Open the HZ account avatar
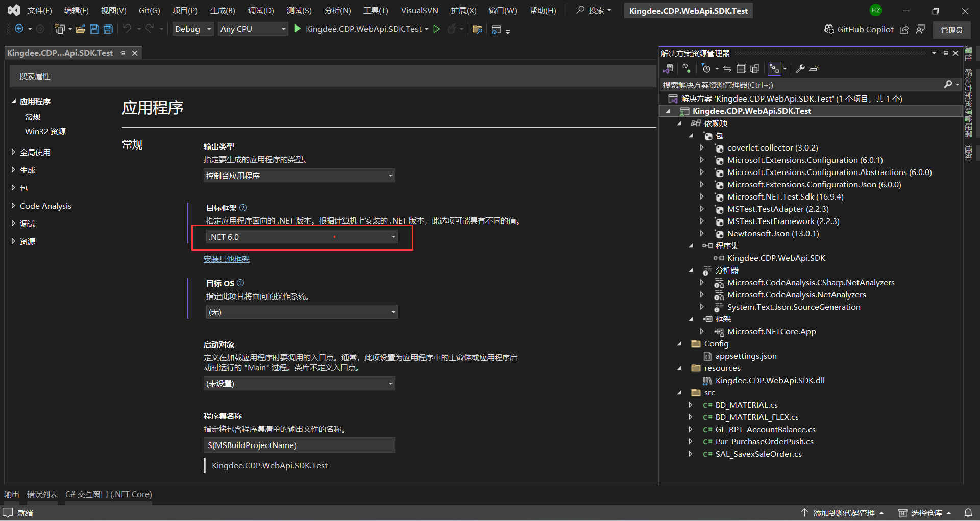Image resolution: width=980 pixels, height=521 pixels. pos(876,10)
